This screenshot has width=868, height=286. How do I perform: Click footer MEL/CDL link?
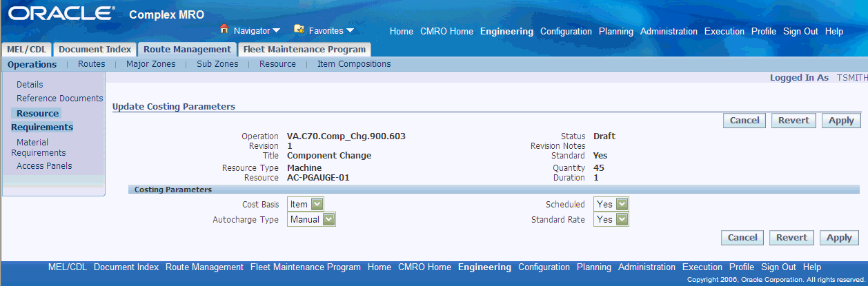point(68,267)
